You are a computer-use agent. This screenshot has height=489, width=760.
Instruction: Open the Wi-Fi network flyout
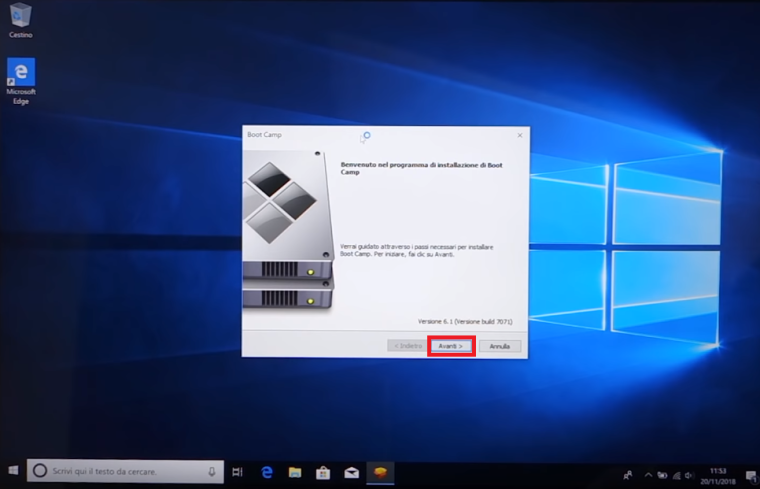tap(677, 474)
